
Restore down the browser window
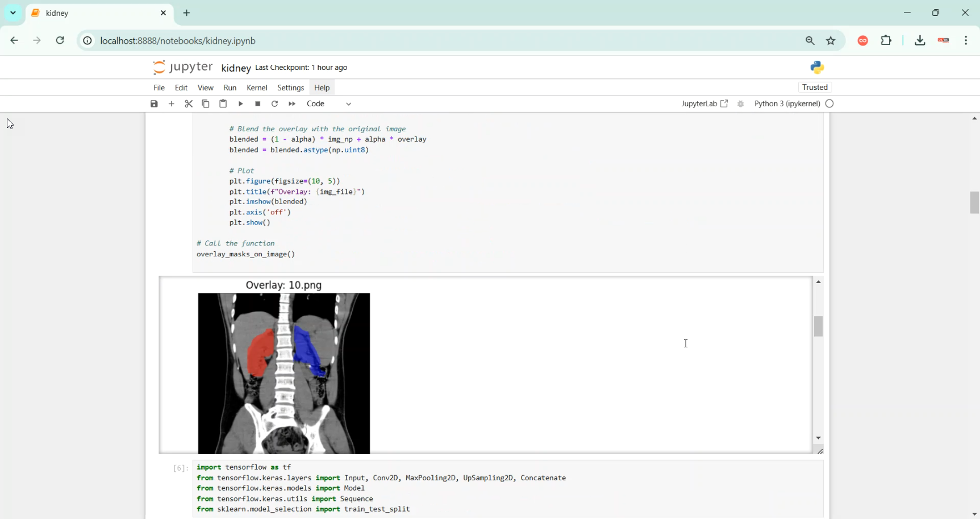click(x=936, y=13)
